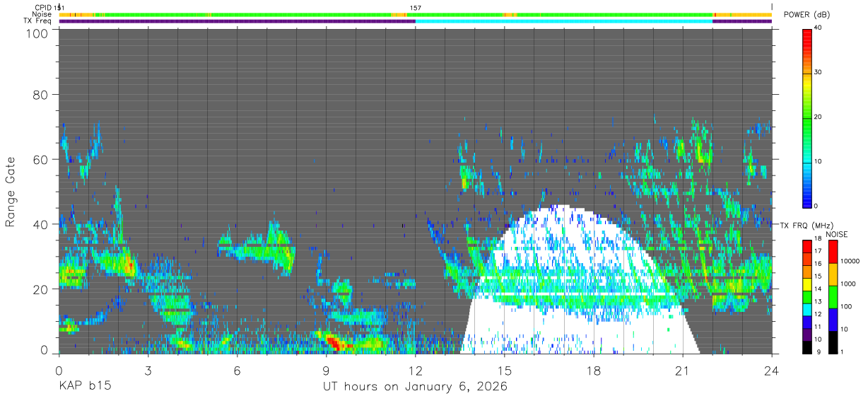
Task: Select the green middle of the POWER color bar
Action: (x=807, y=117)
